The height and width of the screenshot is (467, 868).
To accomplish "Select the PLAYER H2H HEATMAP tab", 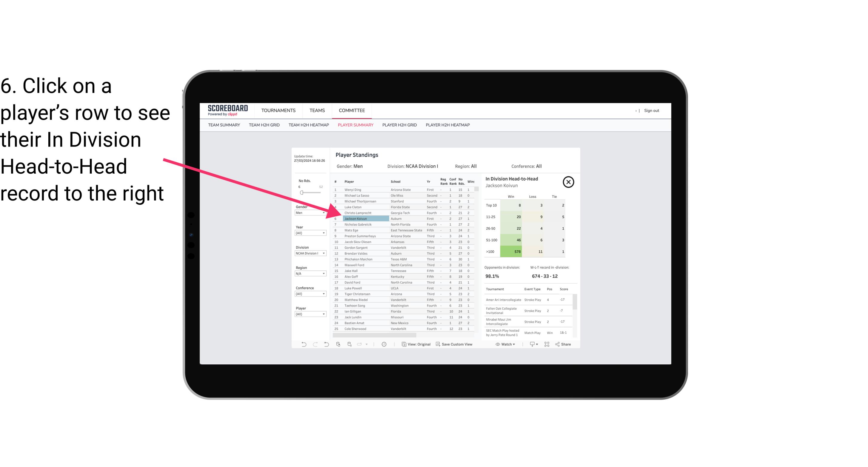I will (x=448, y=125).
